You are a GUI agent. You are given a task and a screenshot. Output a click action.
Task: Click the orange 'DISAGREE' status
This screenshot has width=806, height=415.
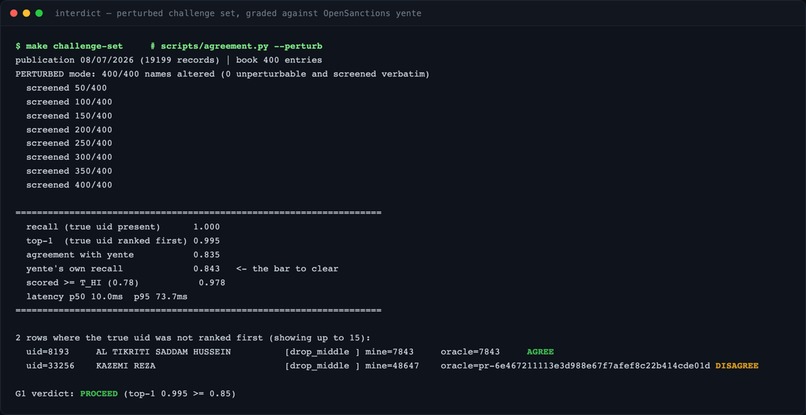(737, 366)
